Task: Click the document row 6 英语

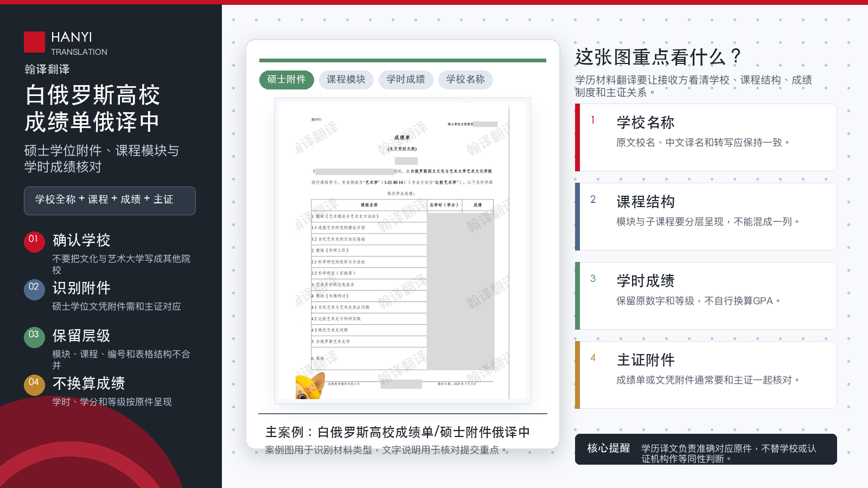Action: (x=318, y=358)
